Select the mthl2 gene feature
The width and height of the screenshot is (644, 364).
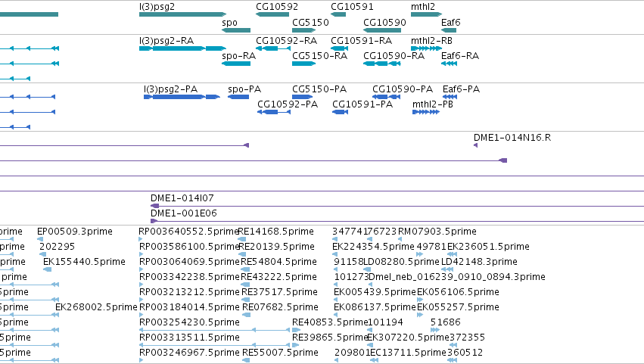pos(426,14)
